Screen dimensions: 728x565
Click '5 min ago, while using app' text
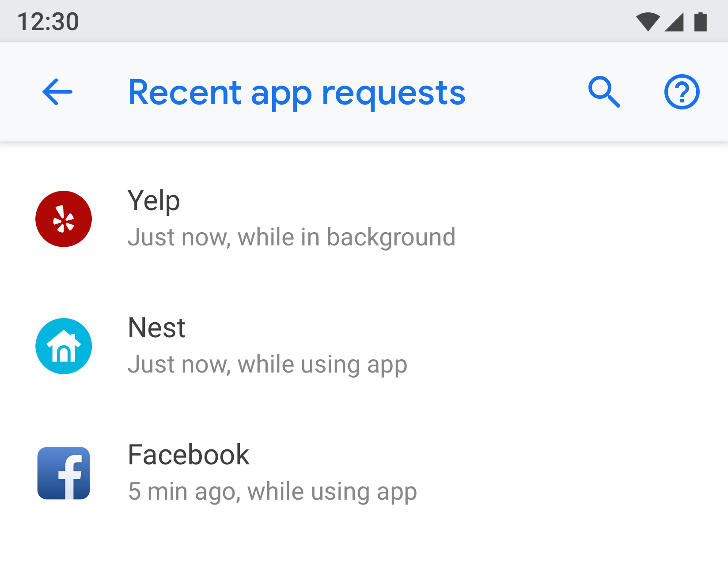coord(272,492)
